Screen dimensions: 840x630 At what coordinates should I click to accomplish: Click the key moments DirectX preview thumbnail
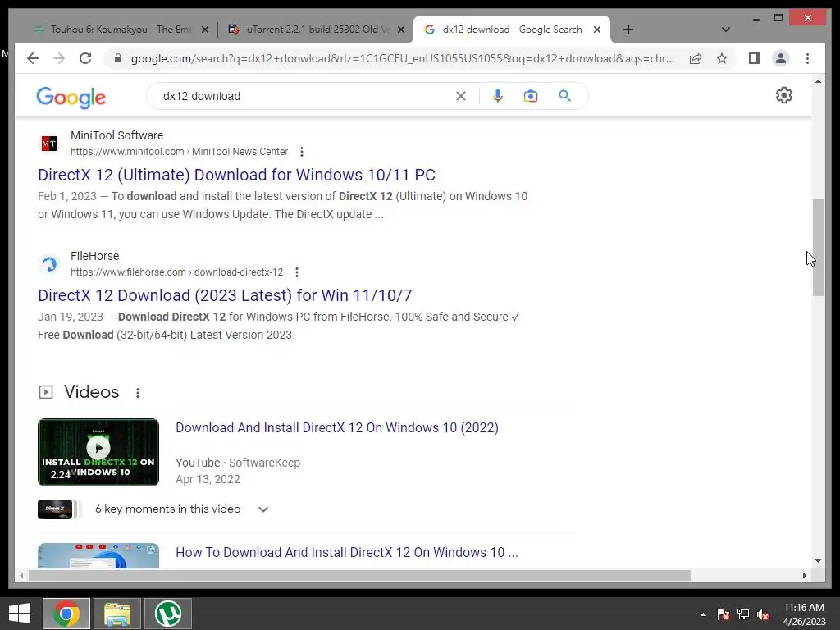pos(55,509)
